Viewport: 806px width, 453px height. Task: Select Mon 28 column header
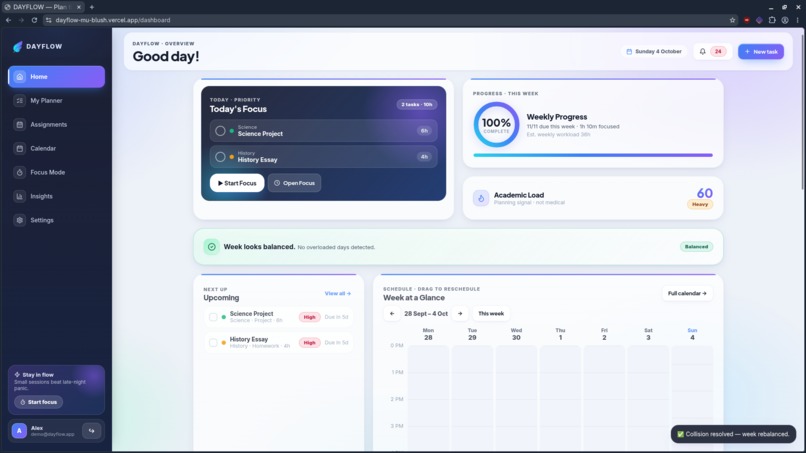click(x=428, y=334)
